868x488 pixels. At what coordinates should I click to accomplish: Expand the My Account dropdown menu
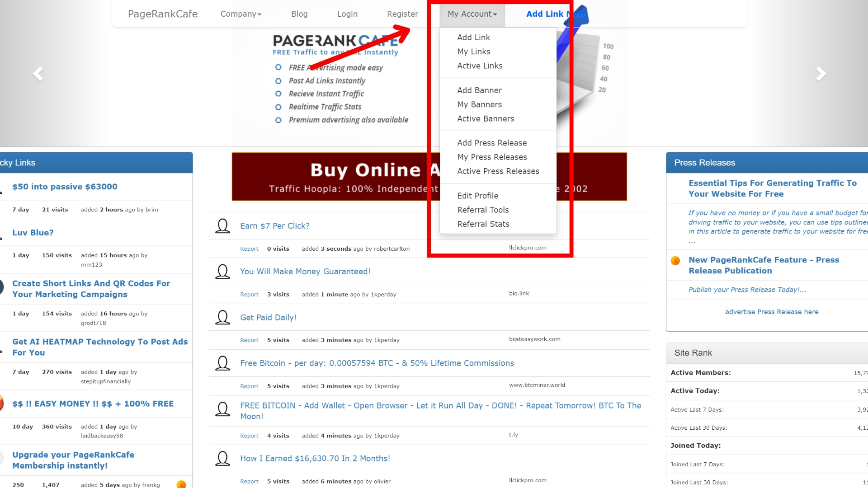[471, 13]
